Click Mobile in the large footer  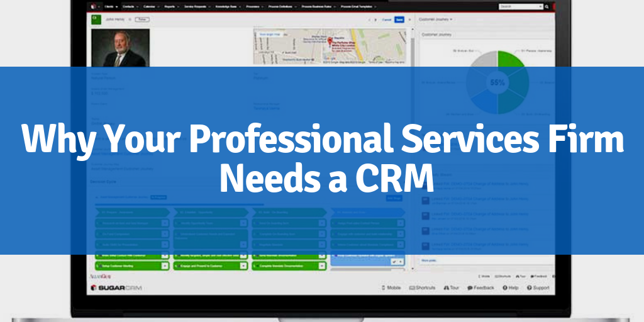pyautogui.click(x=391, y=287)
